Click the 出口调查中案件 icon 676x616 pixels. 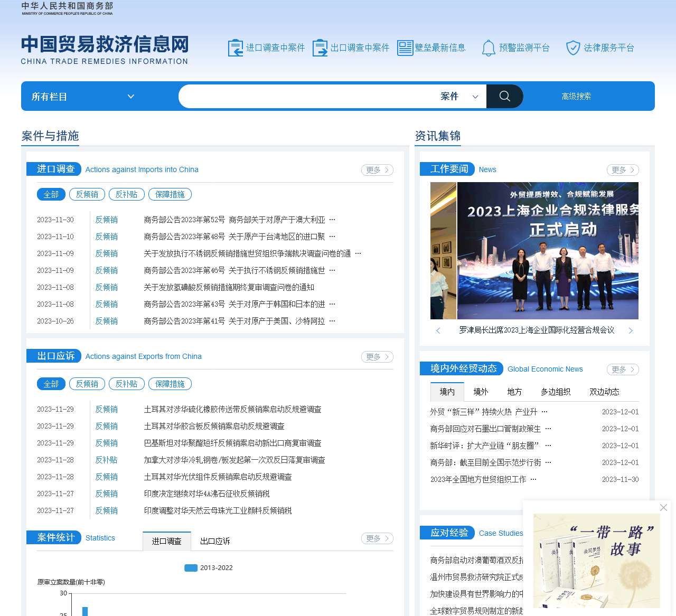[320, 48]
